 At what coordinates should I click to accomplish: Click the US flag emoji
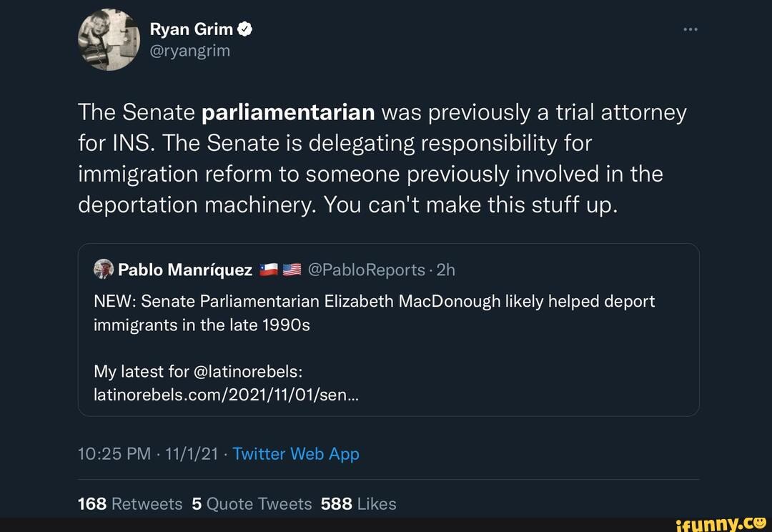pyautogui.click(x=292, y=270)
